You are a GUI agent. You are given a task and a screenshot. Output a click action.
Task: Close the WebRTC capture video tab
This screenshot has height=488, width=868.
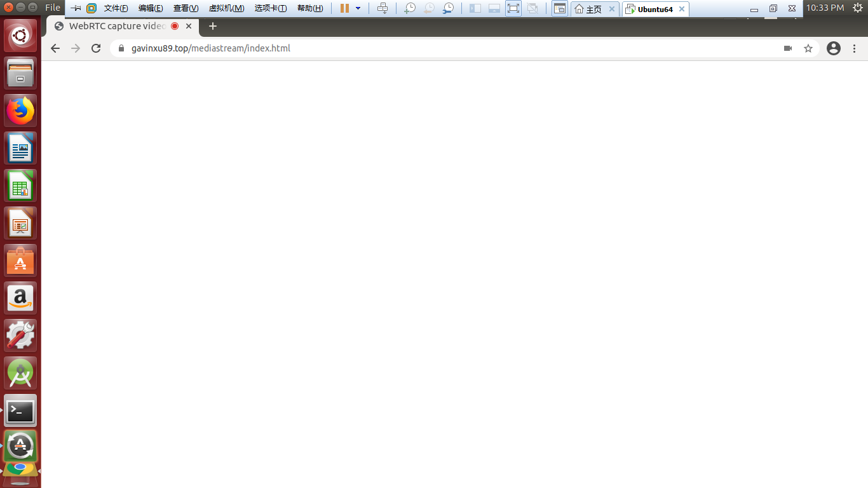[189, 26]
